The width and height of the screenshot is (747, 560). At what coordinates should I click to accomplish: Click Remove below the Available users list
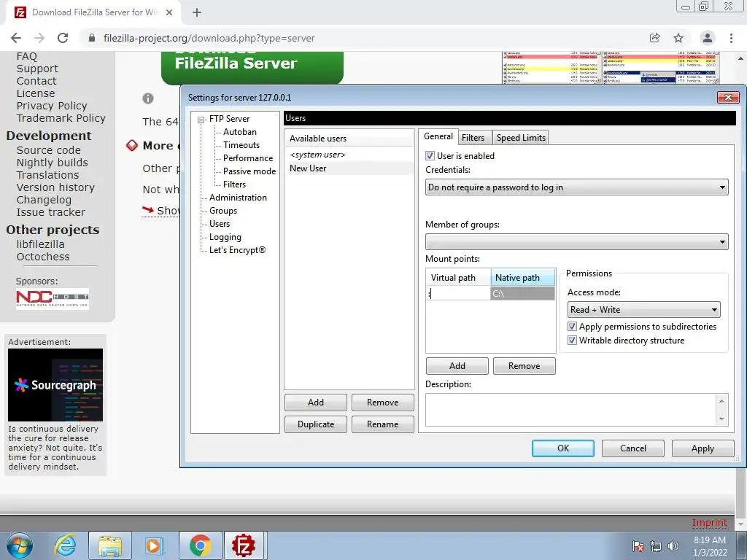(x=382, y=402)
